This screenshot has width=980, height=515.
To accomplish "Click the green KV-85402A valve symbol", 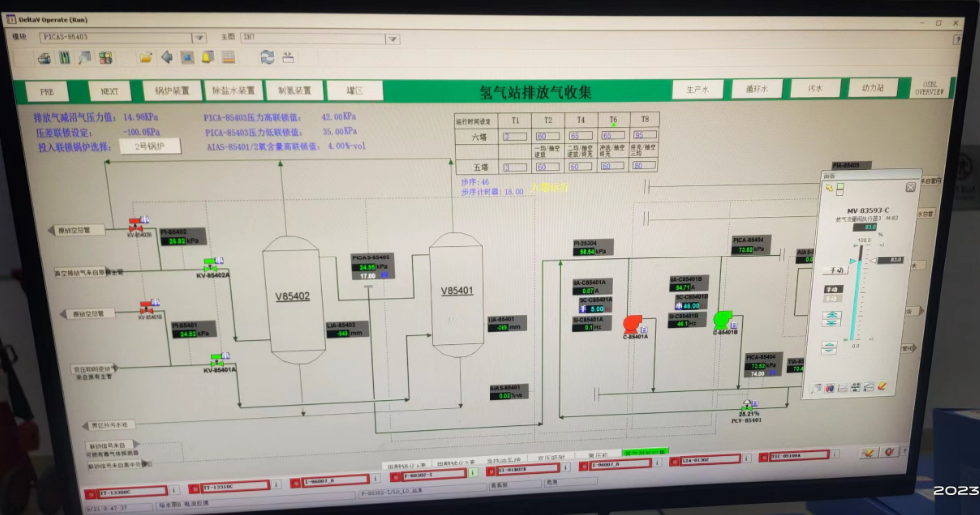I will tap(212, 264).
